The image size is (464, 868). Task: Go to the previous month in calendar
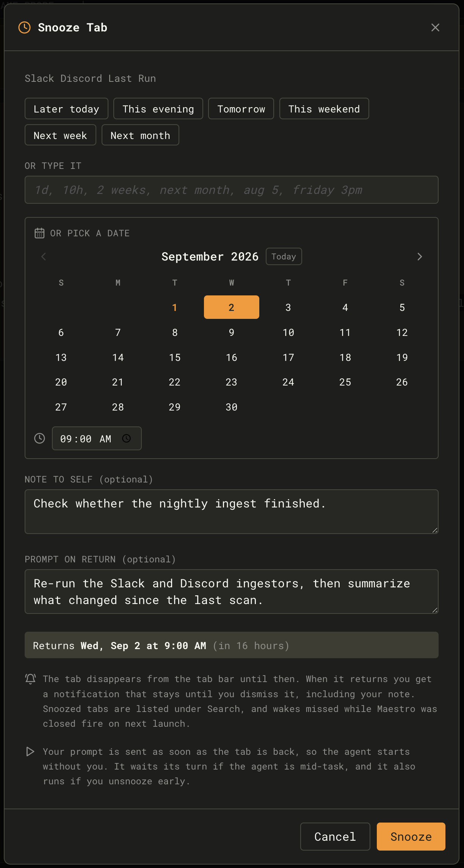[44, 257]
